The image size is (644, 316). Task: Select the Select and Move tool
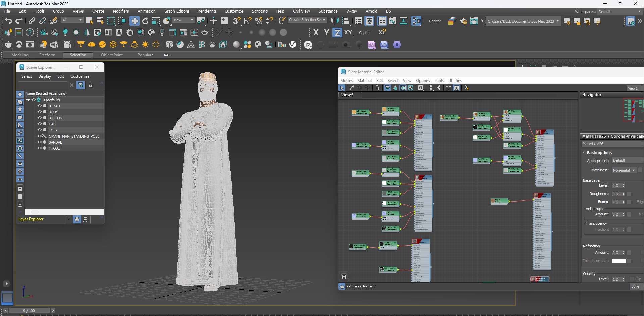tap(134, 21)
